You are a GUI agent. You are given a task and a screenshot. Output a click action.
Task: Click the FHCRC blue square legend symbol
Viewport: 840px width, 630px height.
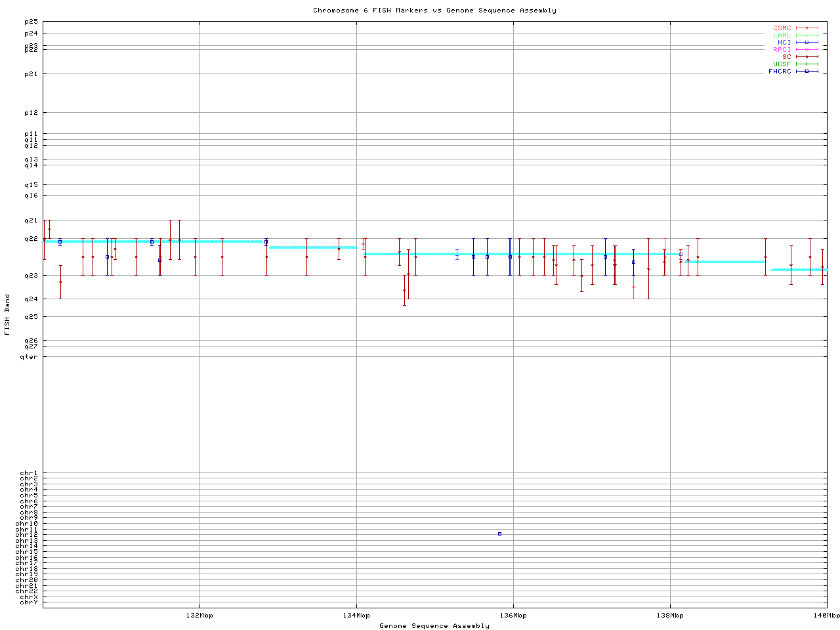coord(807,72)
